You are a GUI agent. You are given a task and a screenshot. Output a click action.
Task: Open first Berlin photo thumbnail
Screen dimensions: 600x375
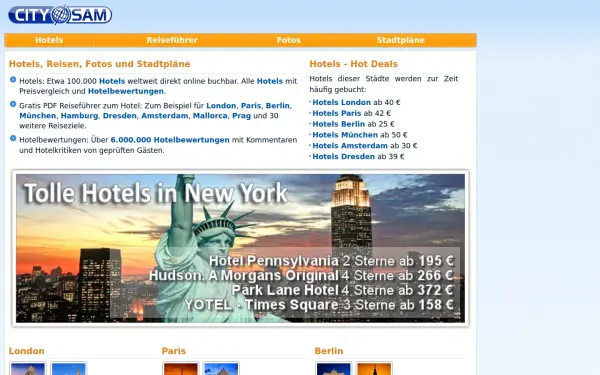[334, 368]
